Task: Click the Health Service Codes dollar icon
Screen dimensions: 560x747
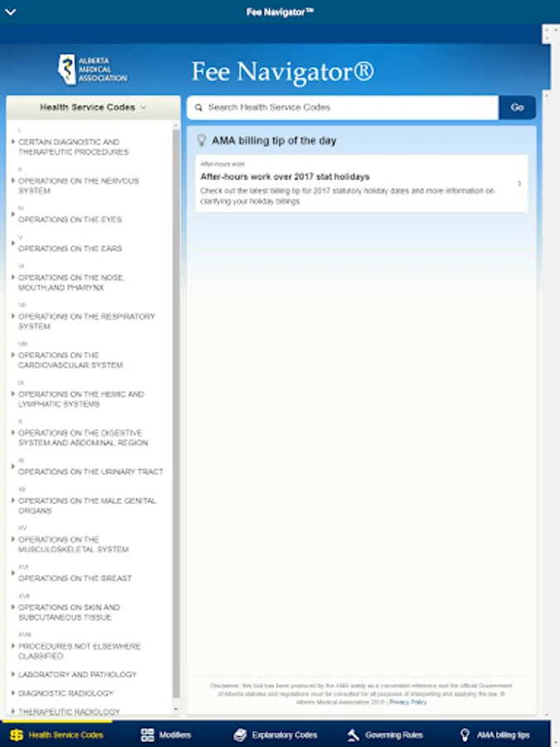Action: pos(17,735)
